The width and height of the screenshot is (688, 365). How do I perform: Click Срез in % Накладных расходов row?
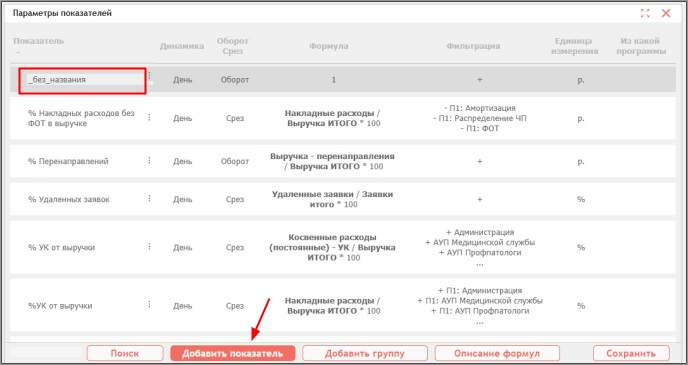[235, 118]
